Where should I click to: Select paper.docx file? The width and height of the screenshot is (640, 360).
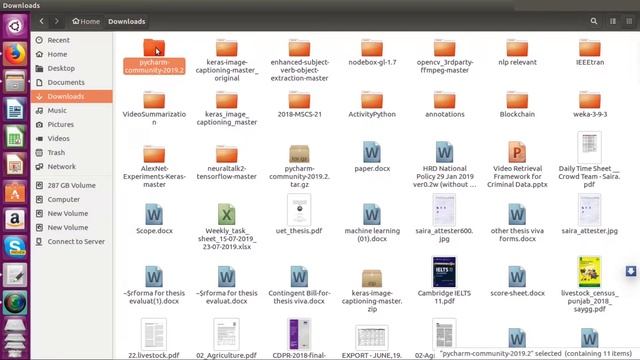tap(372, 157)
